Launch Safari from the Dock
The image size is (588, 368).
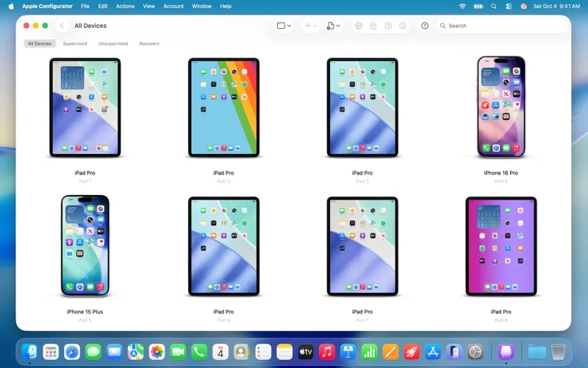72,352
